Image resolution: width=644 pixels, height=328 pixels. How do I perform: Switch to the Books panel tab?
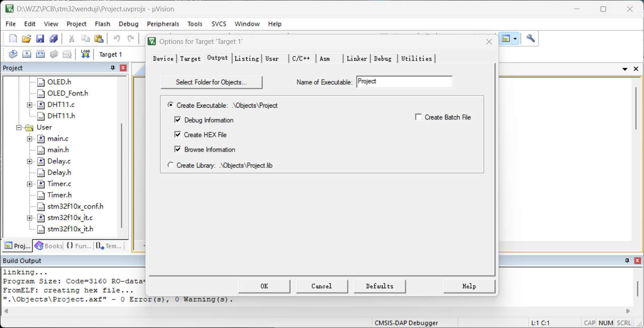coord(48,246)
